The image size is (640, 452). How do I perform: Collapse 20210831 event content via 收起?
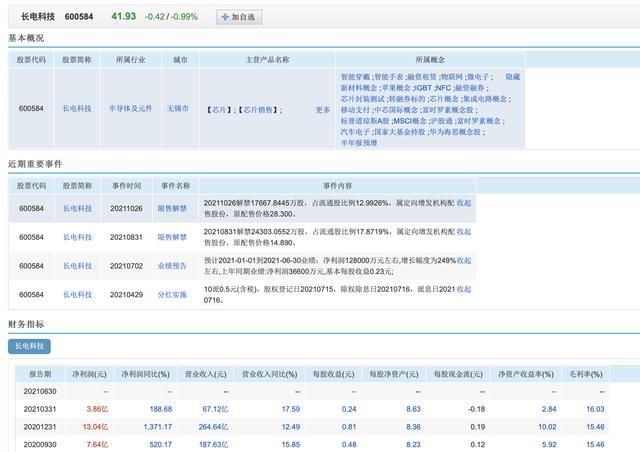[x=464, y=232]
